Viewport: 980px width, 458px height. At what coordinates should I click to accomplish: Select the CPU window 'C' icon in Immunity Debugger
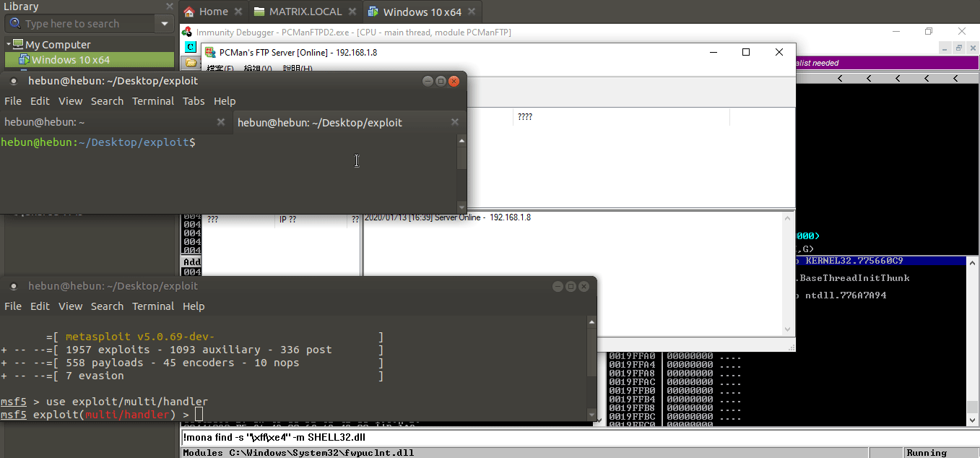point(189,46)
